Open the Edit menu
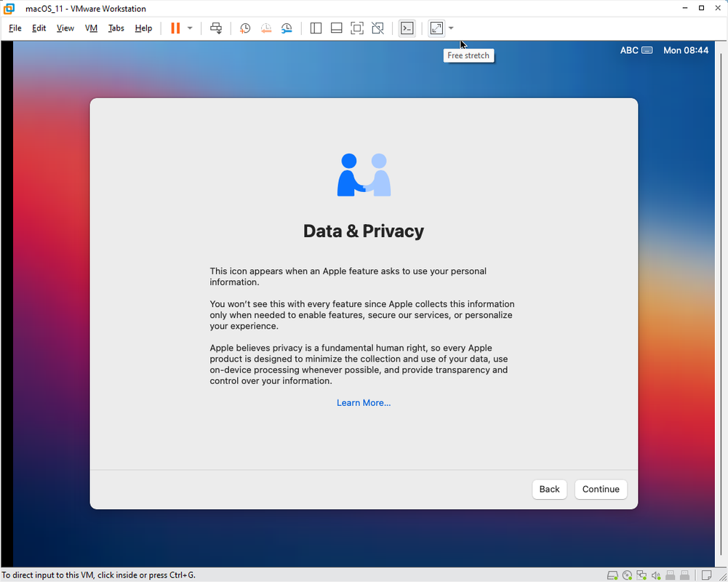Screen dimensions: 728x582 [x=39, y=28]
